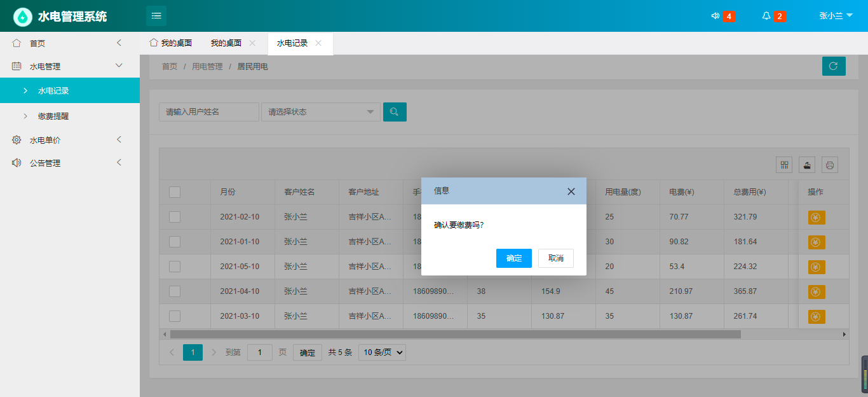Viewport: 868px width, 397px height.
Task: Focus the page jump number input
Action: pyautogui.click(x=260, y=352)
